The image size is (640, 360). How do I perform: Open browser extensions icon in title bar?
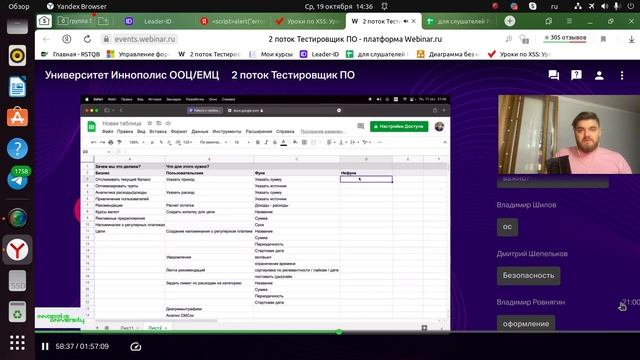point(548,21)
